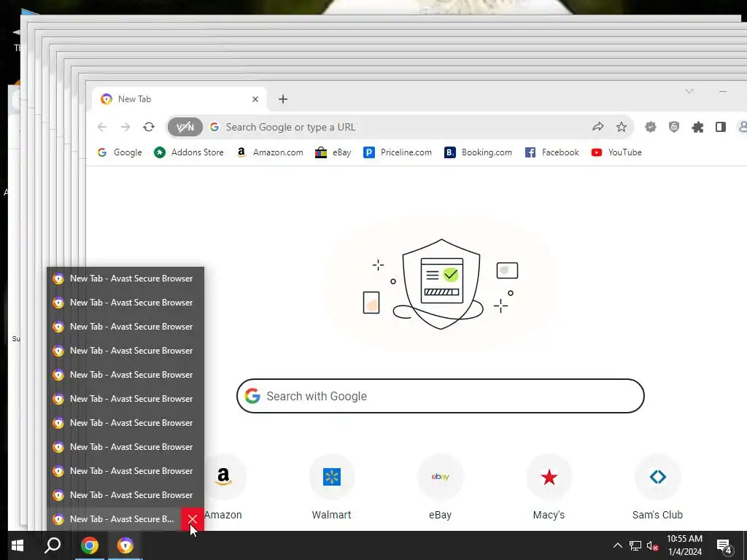This screenshot has height=560, width=747.
Task: Open the muted volume tray icon
Action: click(652, 545)
